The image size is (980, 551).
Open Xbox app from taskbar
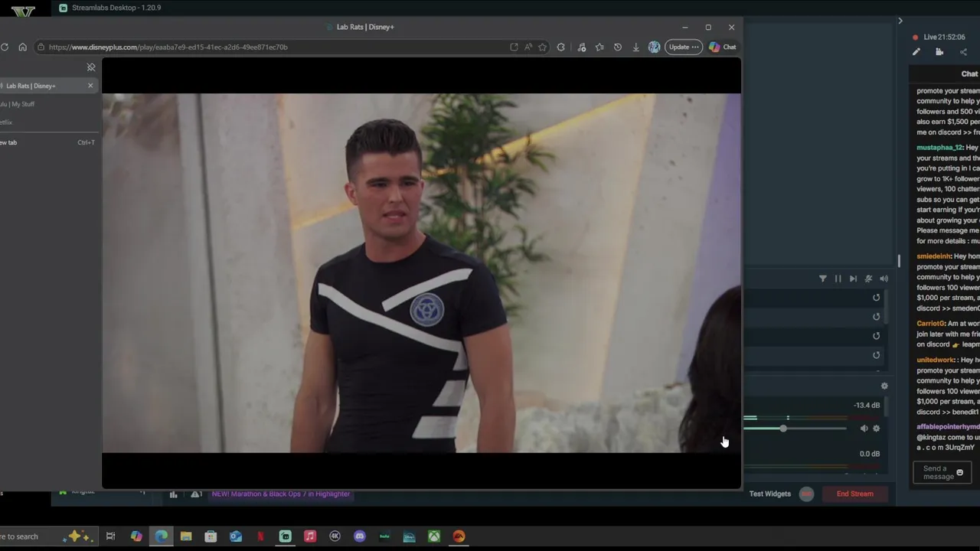click(x=434, y=536)
